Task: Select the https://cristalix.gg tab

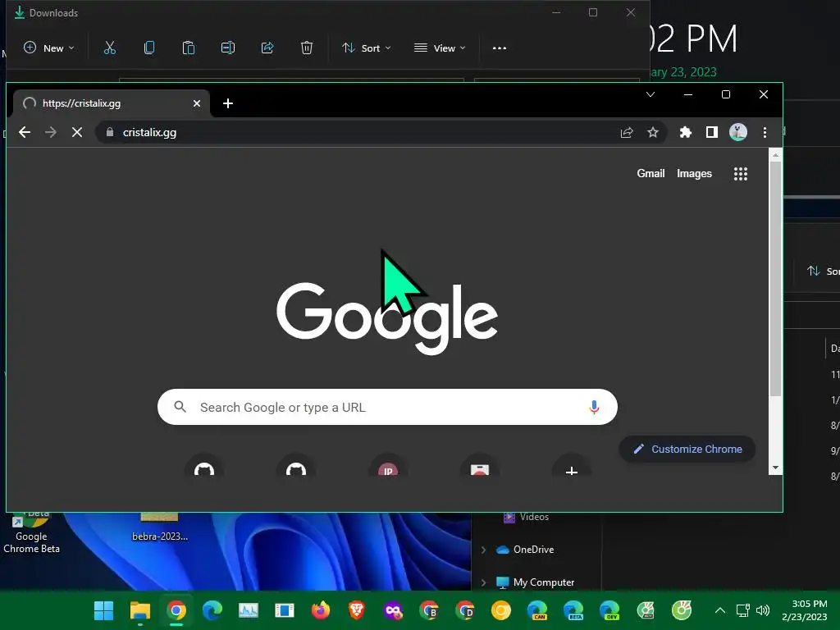Action: [112, 103]
